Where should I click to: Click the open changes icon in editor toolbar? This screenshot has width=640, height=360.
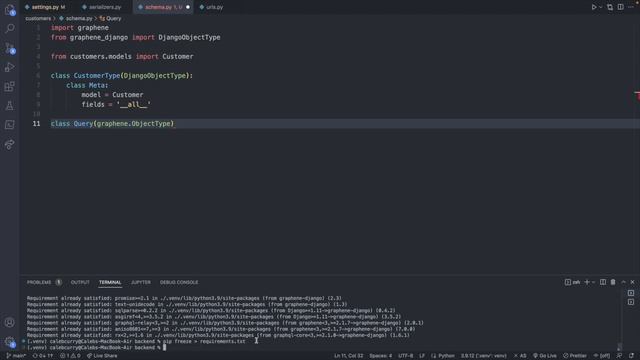click(x=610, y=7)
